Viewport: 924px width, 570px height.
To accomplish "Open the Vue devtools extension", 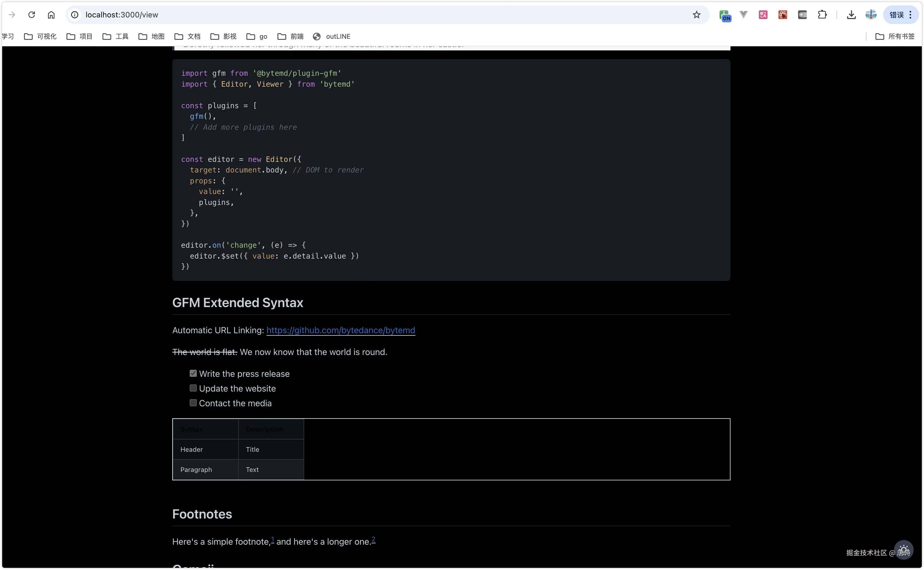I will (x=743, y=15).
